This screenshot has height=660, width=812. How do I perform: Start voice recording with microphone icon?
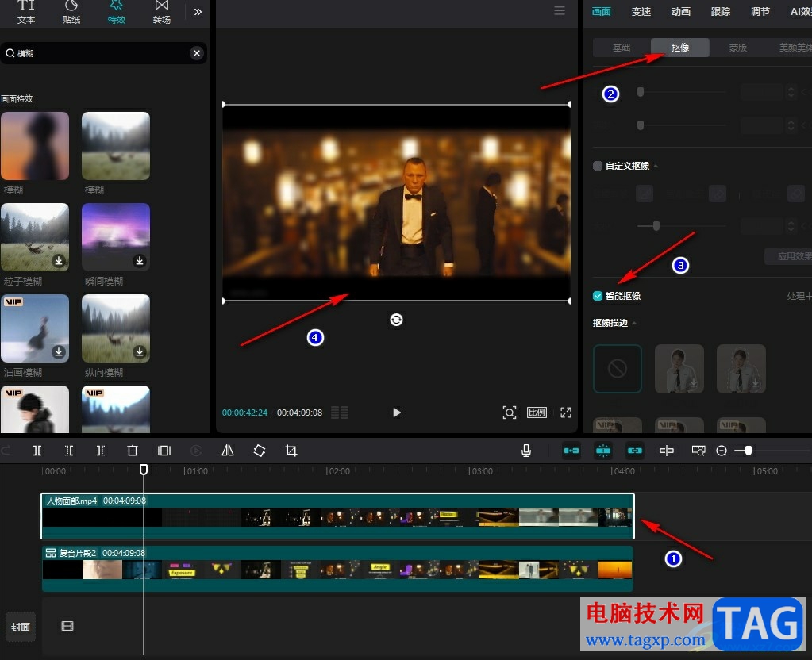coord(526,451)
